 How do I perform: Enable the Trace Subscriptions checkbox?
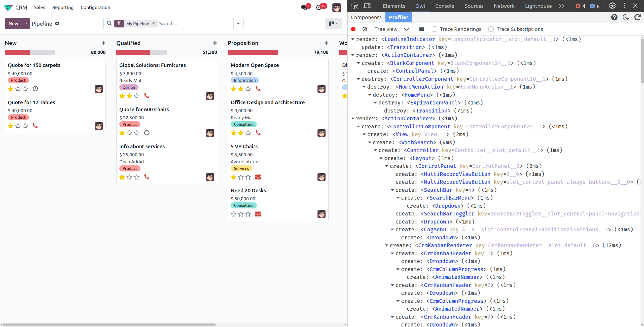tap(491, 29)
